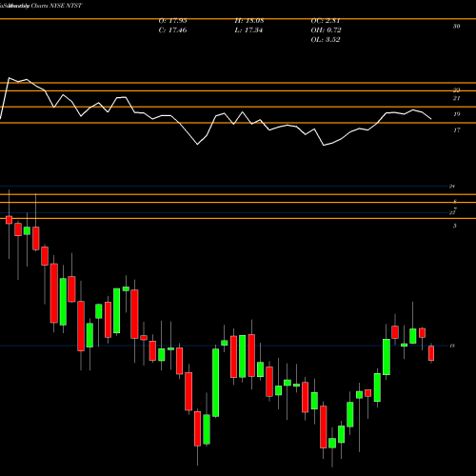Screen dimensions: 476x476
Task: Click the '18' price label on candlestick chart
Action: tap(452, 346)
